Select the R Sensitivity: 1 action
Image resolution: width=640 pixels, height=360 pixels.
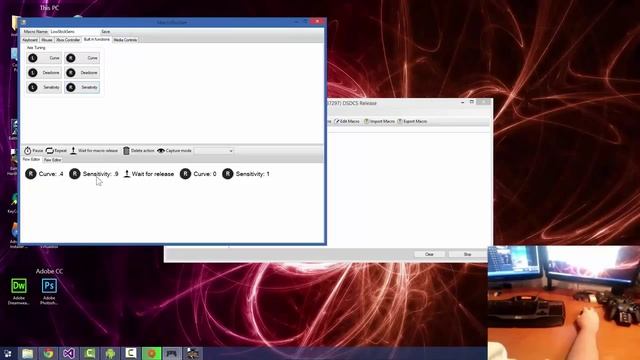(246, 174)
